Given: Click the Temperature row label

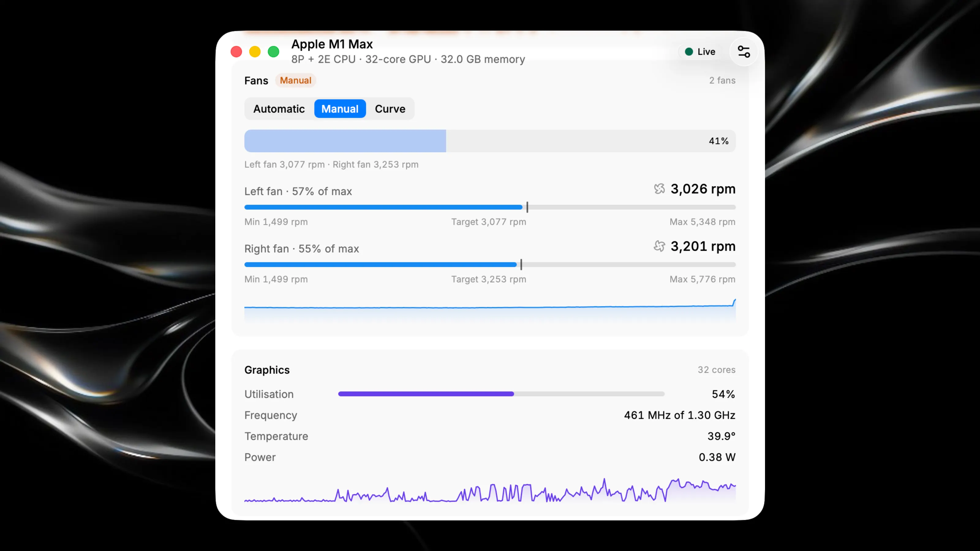Looking at the screenshot, I should (x=276, y=436).
